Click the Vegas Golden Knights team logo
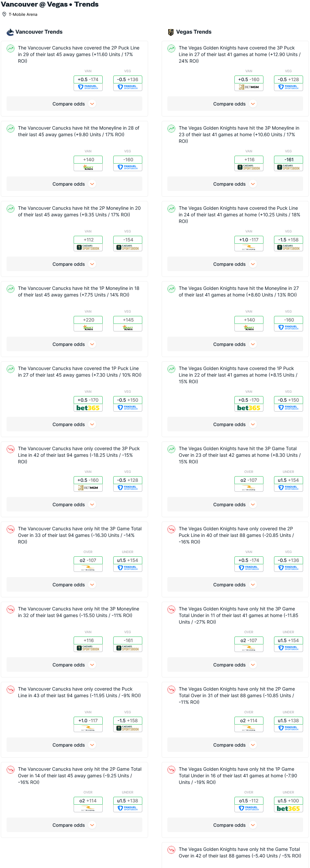The height and width of the screenshot is (868, 310). tap(171, 32)
